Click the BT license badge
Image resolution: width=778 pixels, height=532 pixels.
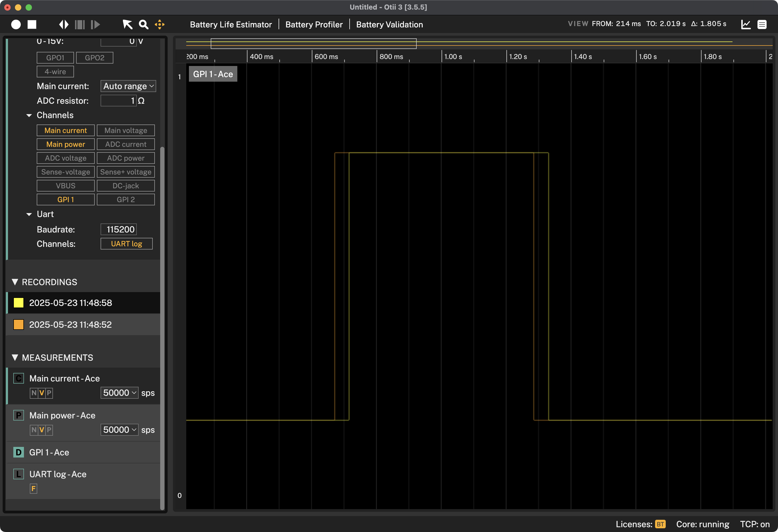point(660,524)
